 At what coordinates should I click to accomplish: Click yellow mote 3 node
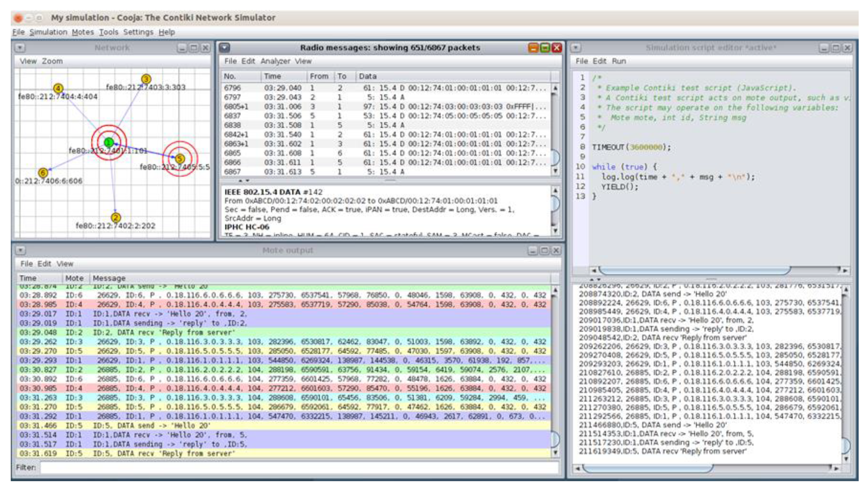[x=146, y=79]
